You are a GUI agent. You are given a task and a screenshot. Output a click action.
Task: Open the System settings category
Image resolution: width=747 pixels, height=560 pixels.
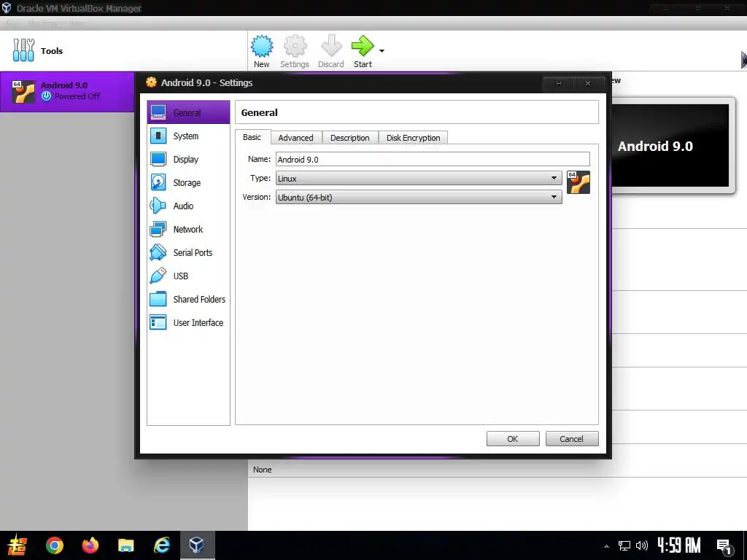(188, 136)
